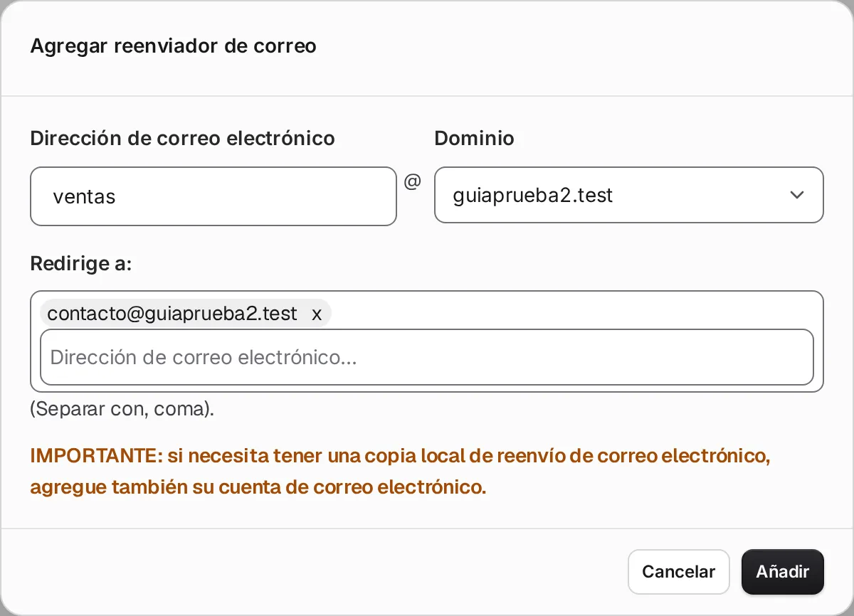
Task: Click the 'Agregar reenviador de correo' title
Action: [173, 46]
